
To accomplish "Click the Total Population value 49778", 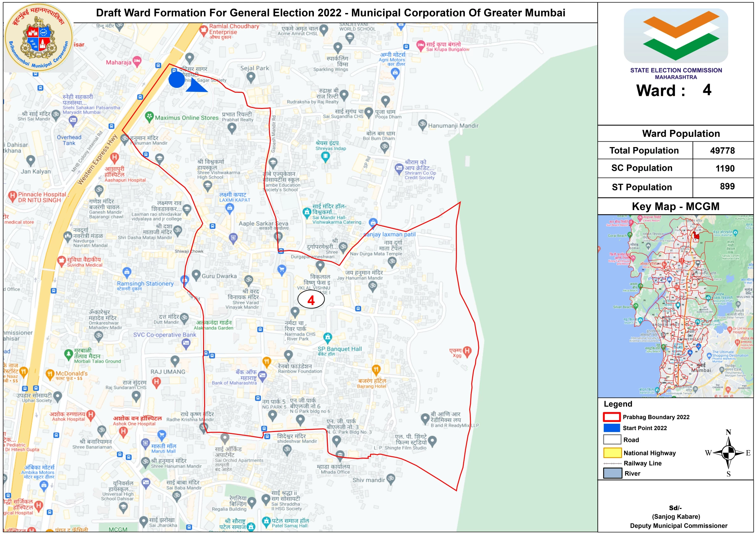I will 722,150.
